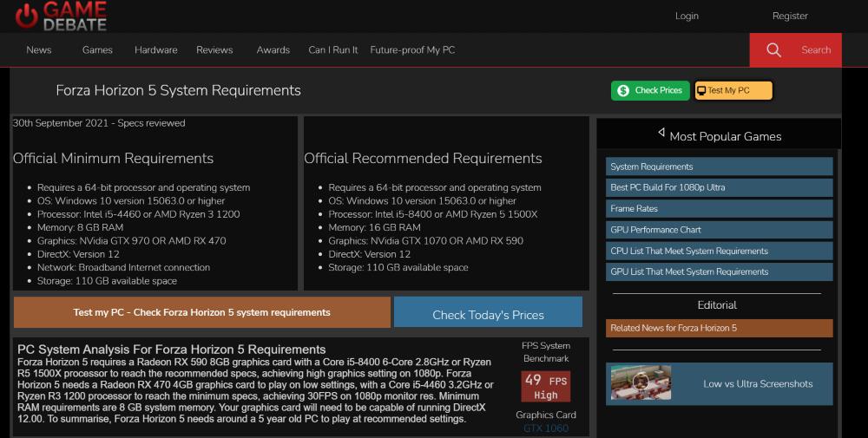
Task: Open CPU List That Meet System Requirements
Action: click(x=719, y=251)
